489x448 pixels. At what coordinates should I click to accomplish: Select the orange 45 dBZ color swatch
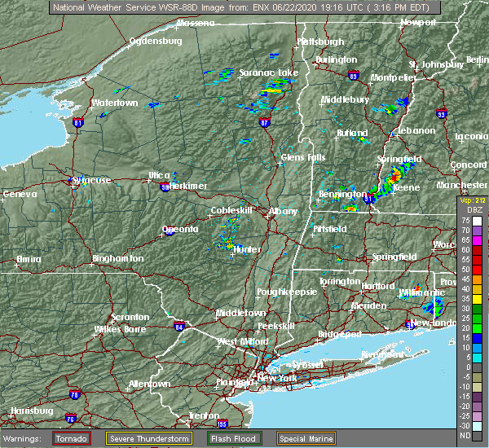click(x=477, y=279)
